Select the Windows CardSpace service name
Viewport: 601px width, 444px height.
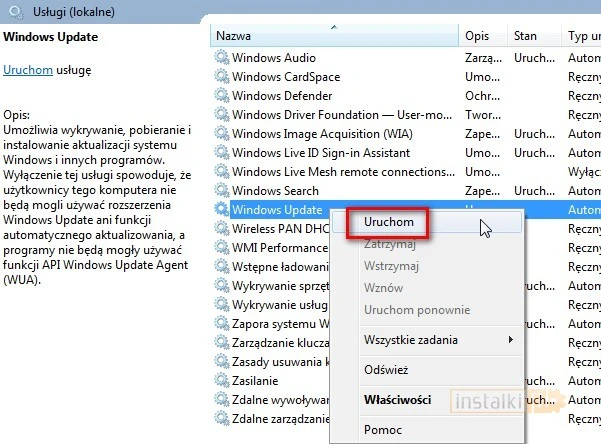click(286, 77)
